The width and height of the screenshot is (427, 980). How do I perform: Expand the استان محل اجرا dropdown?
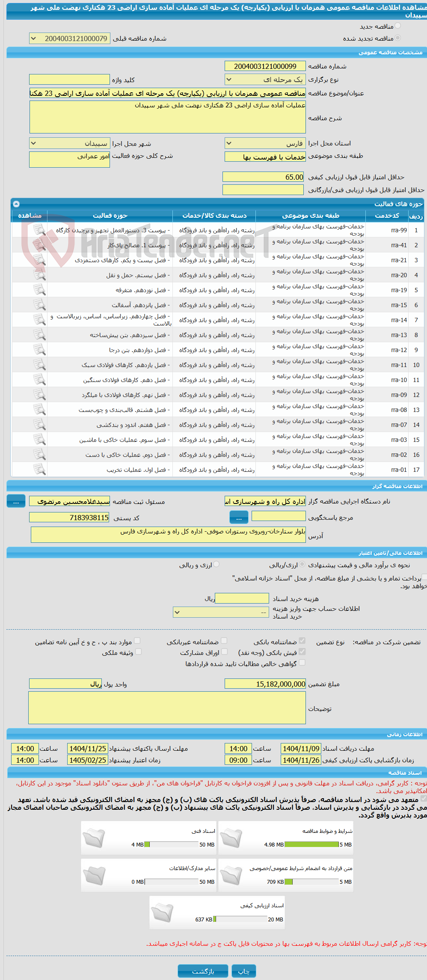[265, 143]
